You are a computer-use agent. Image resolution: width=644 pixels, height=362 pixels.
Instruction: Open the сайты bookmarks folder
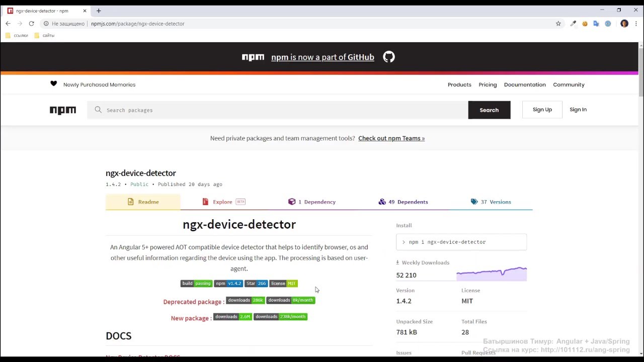44,35
